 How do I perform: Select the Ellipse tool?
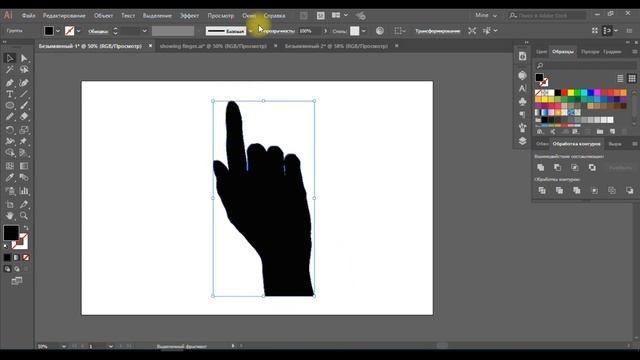(10, 106)
